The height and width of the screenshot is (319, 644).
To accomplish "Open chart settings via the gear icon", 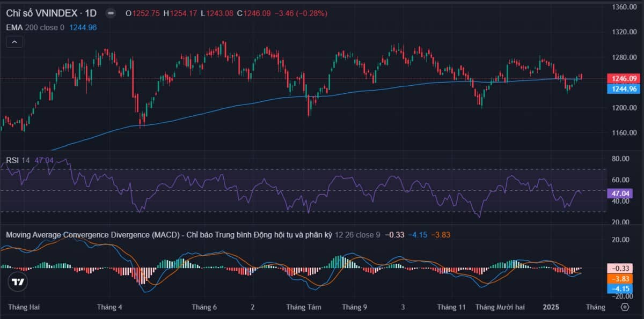I will pyautogui.click(x=625, y=307).
